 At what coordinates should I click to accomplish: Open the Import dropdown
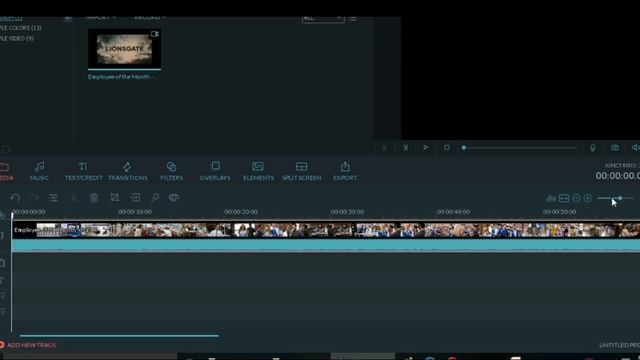point(101,18)
